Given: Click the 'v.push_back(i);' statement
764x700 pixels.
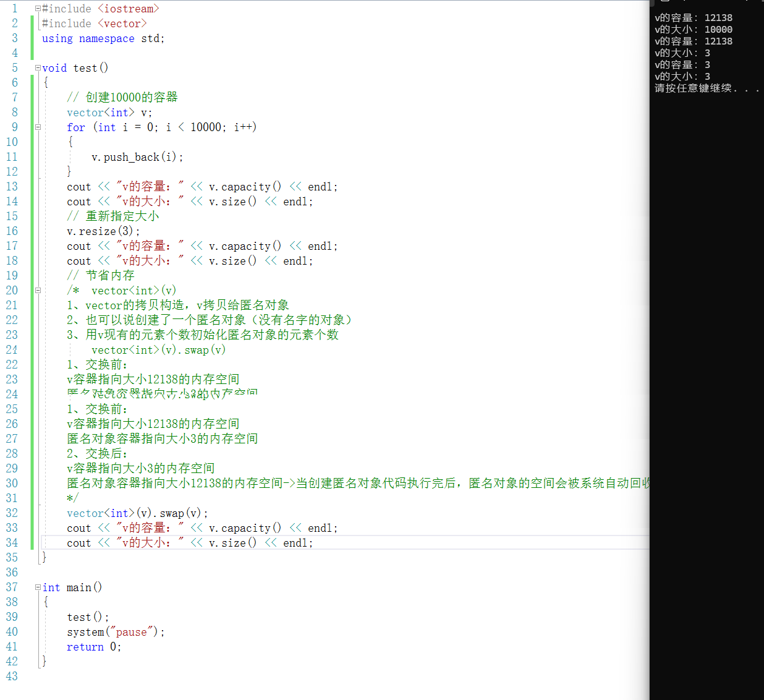Looking at the screenshot, I should point(137,157).
